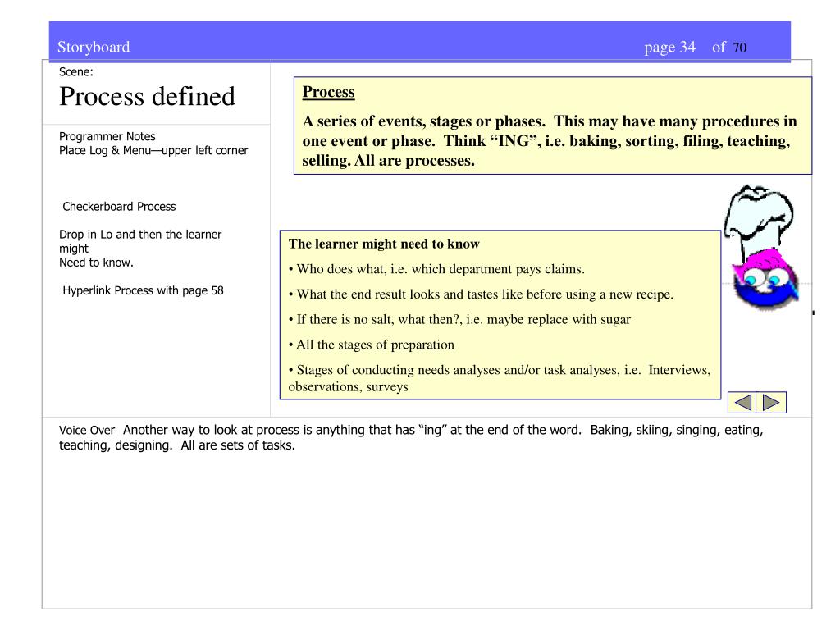Viewport: 840px width, 630px height.
Task: Click the page 34 indicator
Action: click(x=669, y=47)
